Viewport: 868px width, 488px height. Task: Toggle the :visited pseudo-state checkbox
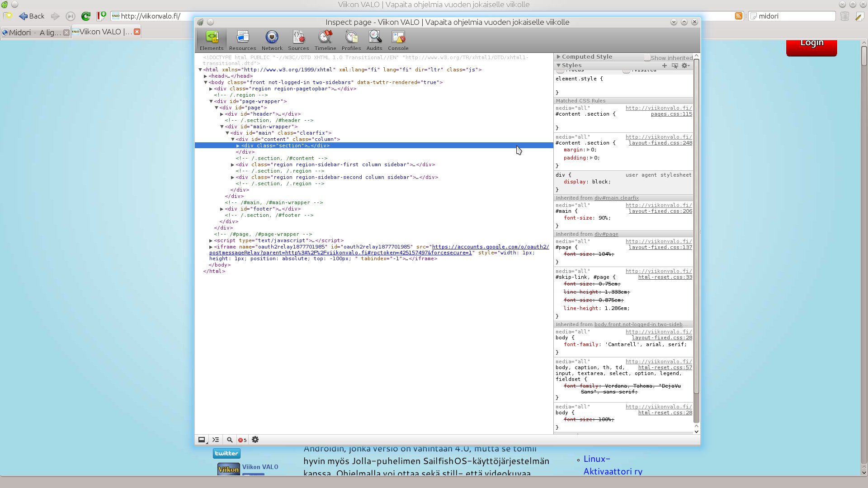[x=626, y=71]
